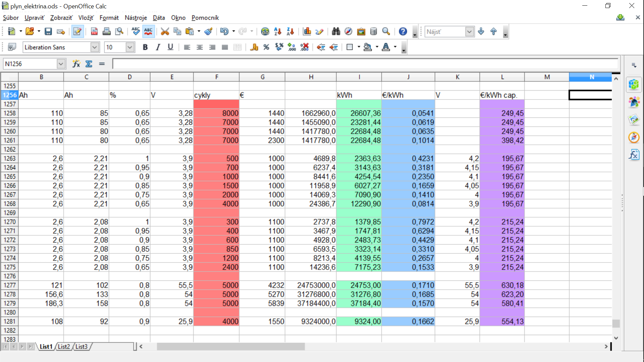Image resolution: width=644 pixels, height=362 pixels.
Task: Open the sidebar Navigator compass icon
Action: [634, 137]
